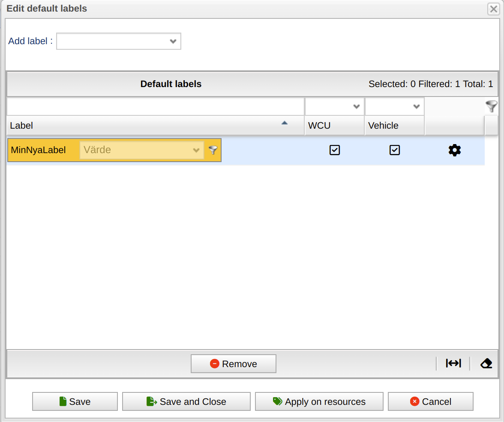The image size is (504, 422).
Task: Close the Edit default labels dialog
Action: 493,9
